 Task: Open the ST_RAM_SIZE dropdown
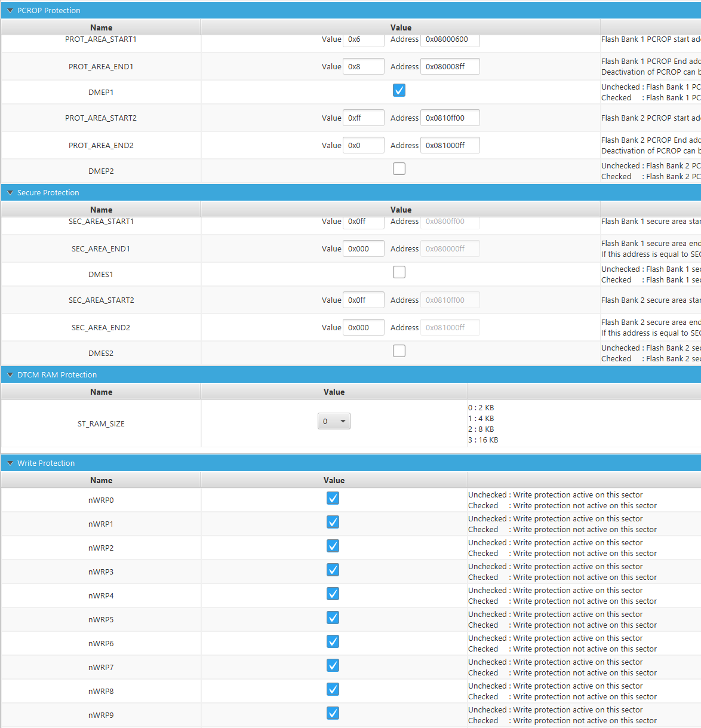[334, 420]
